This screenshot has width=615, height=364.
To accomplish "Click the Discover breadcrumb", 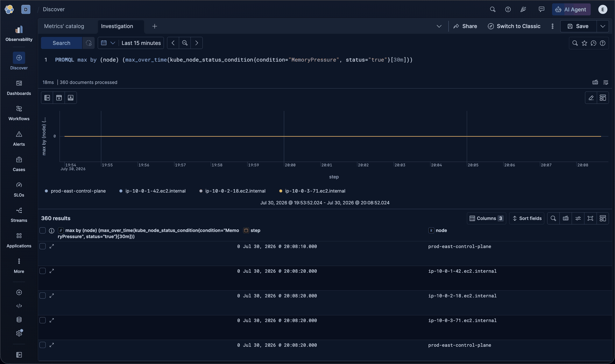I will (x=54, y=9).
